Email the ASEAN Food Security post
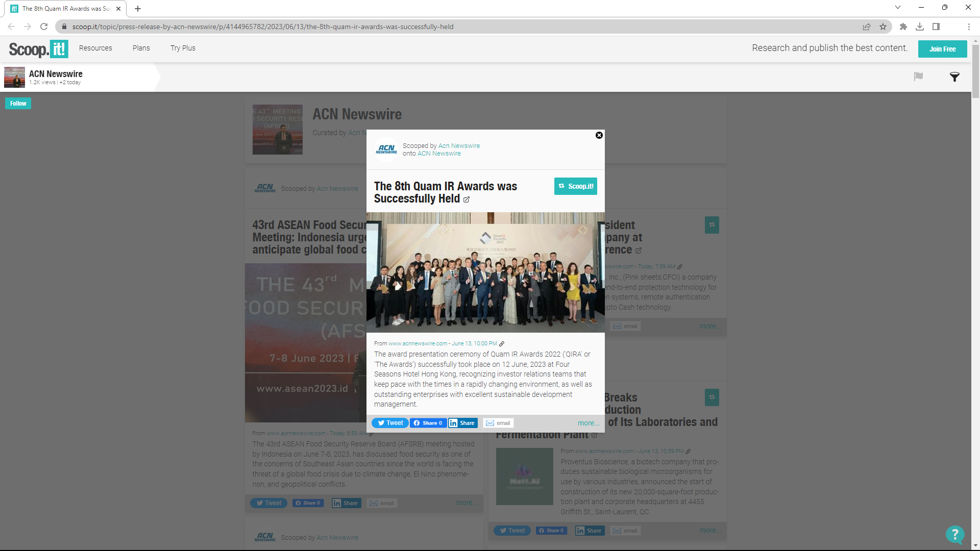Screen dimensions: 980x551 (382, 503)
